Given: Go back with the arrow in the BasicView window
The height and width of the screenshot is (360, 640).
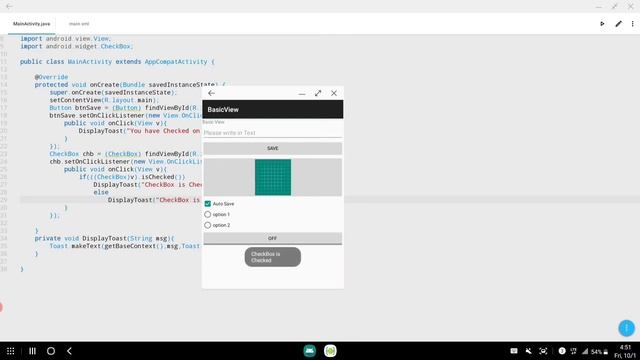Looking at the screenshot, I should click(211, 93).
